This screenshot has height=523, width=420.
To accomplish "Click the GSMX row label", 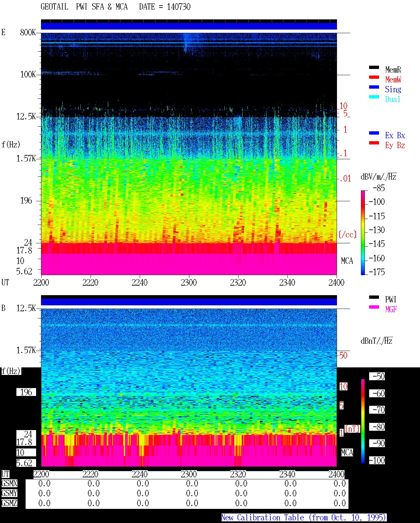I will (x=9, y=484).
